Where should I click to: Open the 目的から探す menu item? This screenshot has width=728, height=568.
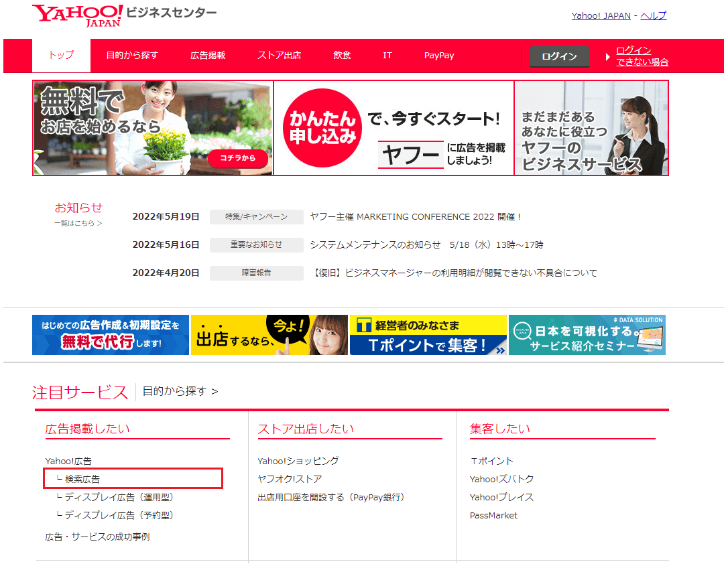click(132, 56)
